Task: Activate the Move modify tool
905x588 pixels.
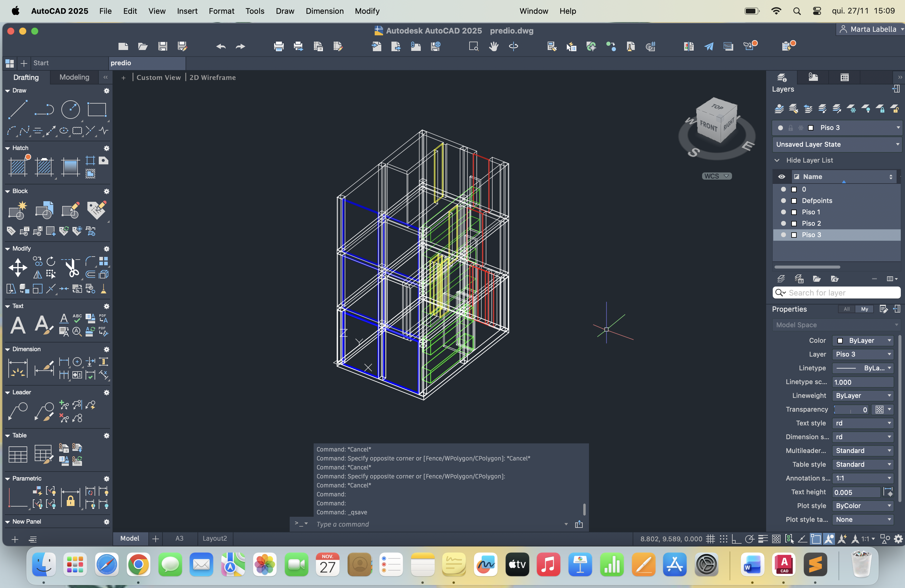Action: click(17, 268)
